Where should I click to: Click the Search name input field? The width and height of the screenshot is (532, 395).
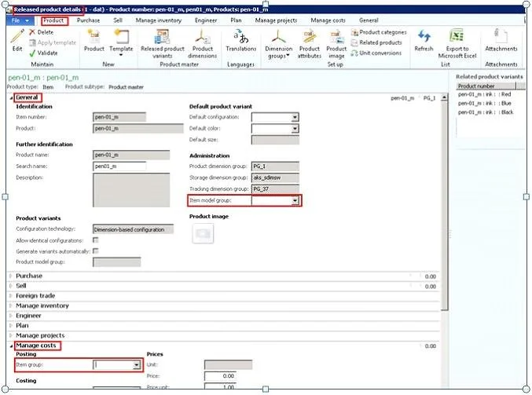tap(119, 166)
